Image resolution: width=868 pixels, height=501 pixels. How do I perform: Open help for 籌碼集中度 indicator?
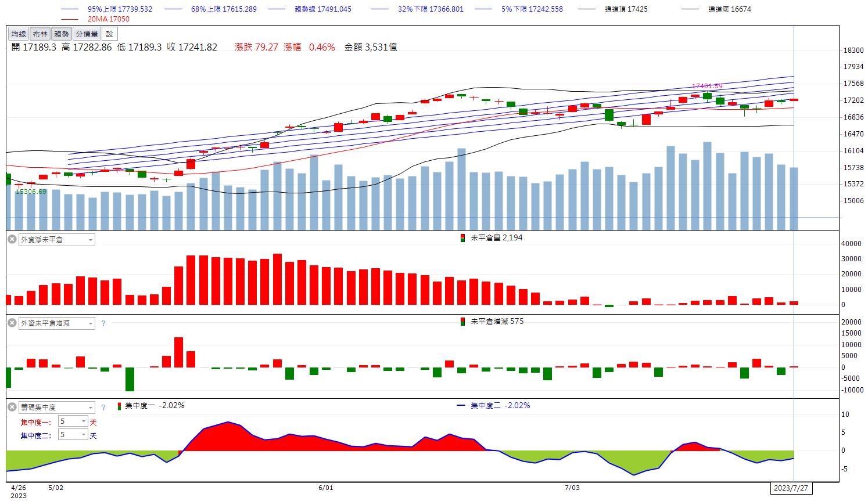(x=103, y=408)
